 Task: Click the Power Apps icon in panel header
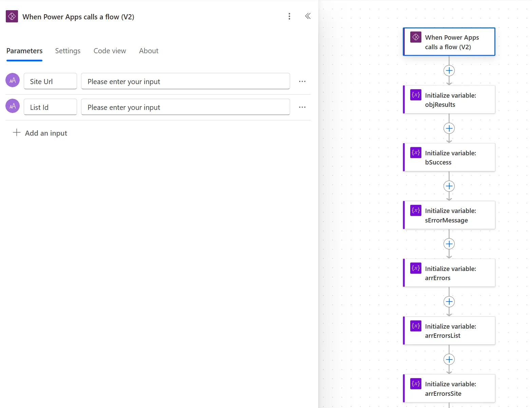(12, 16)
